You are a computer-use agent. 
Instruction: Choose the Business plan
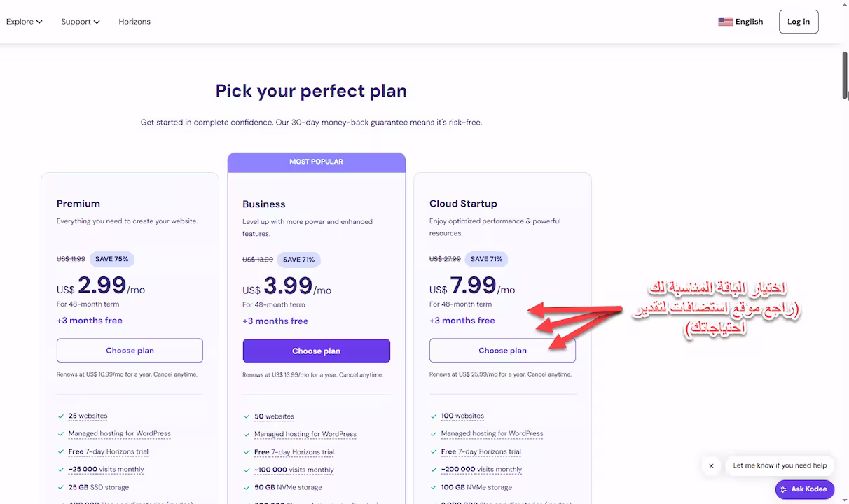pos(317,351)
